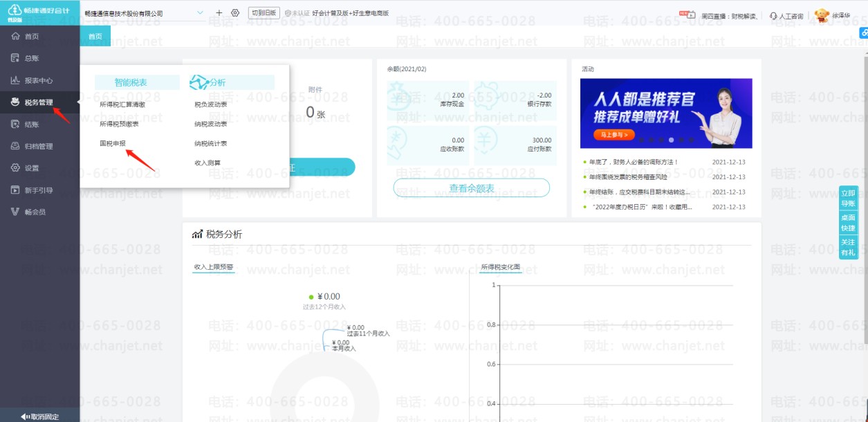This screenshot has width=868, height=422.
Task: Open 人工咨询 headset support
Action: click(786, 15)
